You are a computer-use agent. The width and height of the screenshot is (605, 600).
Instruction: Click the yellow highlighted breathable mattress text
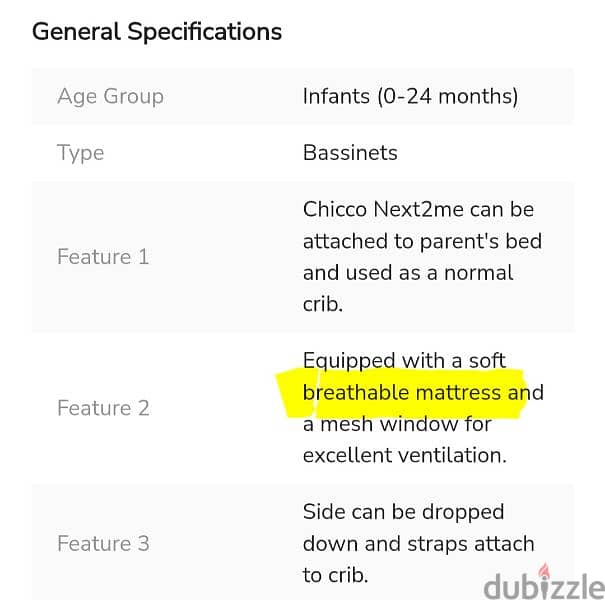423,392
